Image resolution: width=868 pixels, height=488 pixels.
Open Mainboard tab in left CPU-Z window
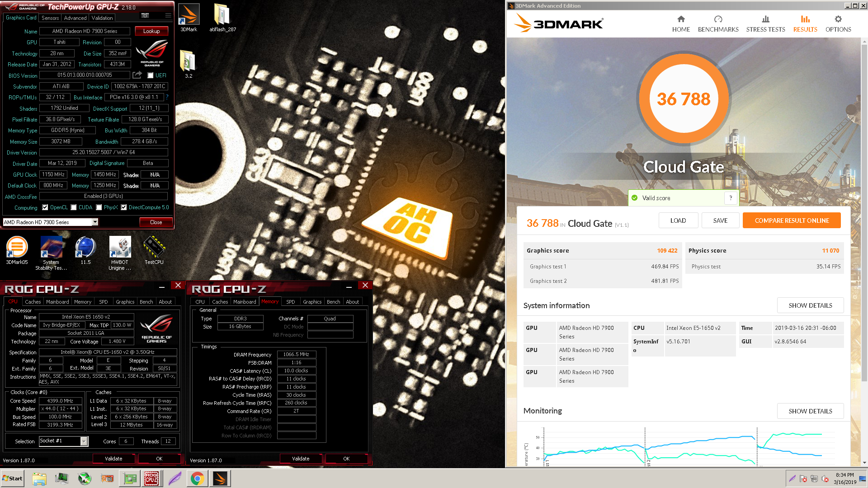tap(57, 302)
